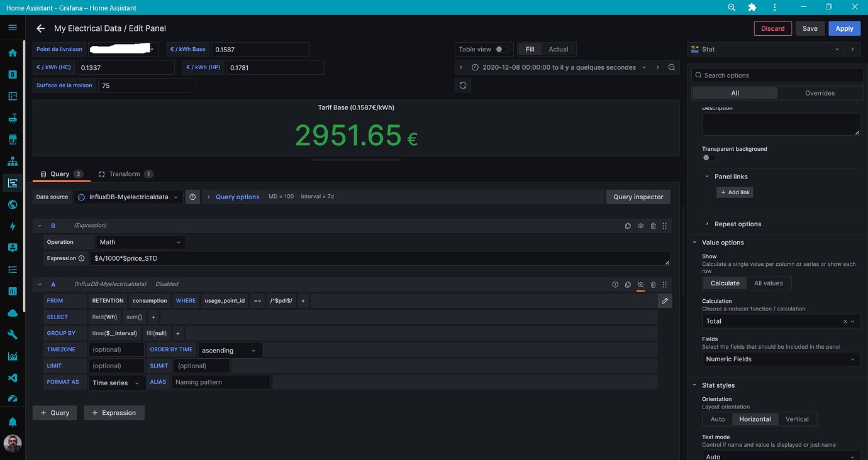Toggle raw query editor with pencil icon
The image size is (868, 460).
click(665, 301)
